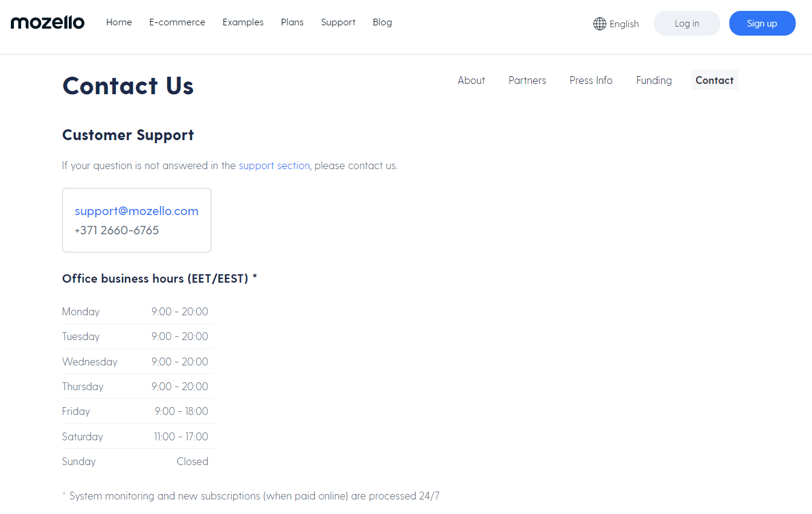
Task: Click Monday's hours 9:00 - 20:00
Action: click(x=180, y=312)
